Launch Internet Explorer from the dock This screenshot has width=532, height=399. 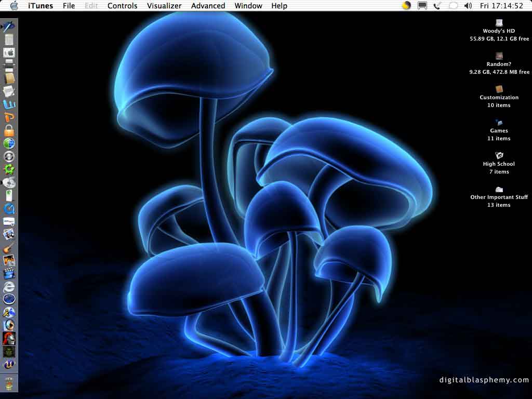point(9,287)
